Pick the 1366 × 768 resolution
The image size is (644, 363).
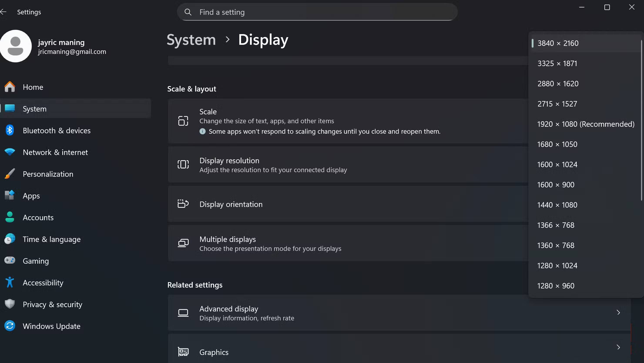tap(555, 225)
